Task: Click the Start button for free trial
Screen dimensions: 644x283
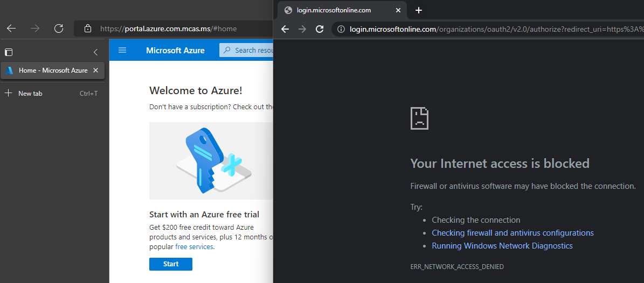Action: coord(170,264)
